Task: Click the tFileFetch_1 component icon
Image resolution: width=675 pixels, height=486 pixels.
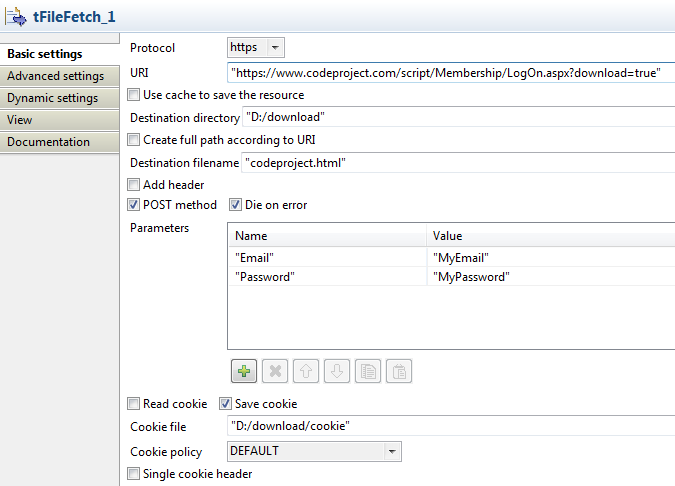Action: (17, 17)
